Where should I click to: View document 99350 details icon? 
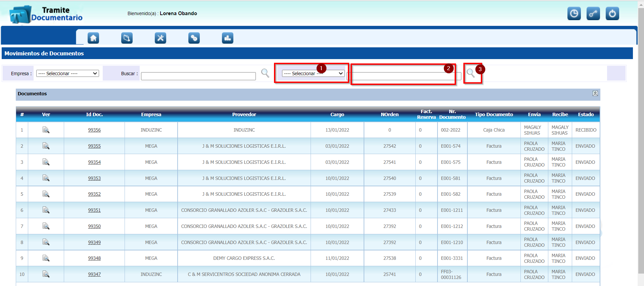click(46, 226)
